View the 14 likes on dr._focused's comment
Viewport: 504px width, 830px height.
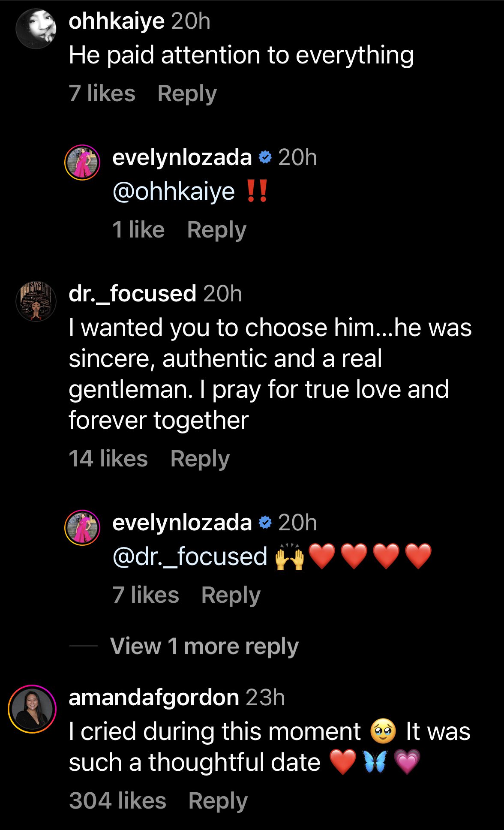pos(108,459)
